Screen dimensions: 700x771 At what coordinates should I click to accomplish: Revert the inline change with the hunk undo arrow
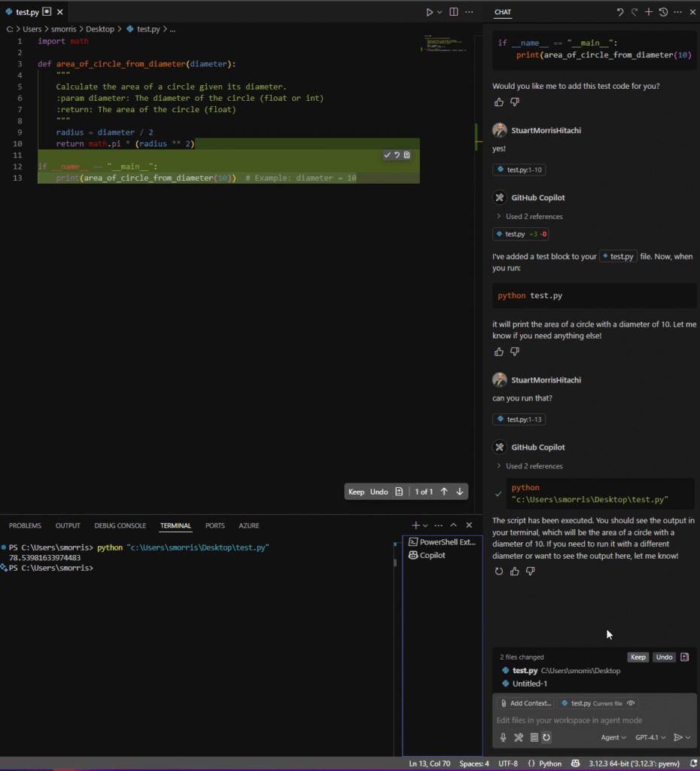tap(397, 155)
